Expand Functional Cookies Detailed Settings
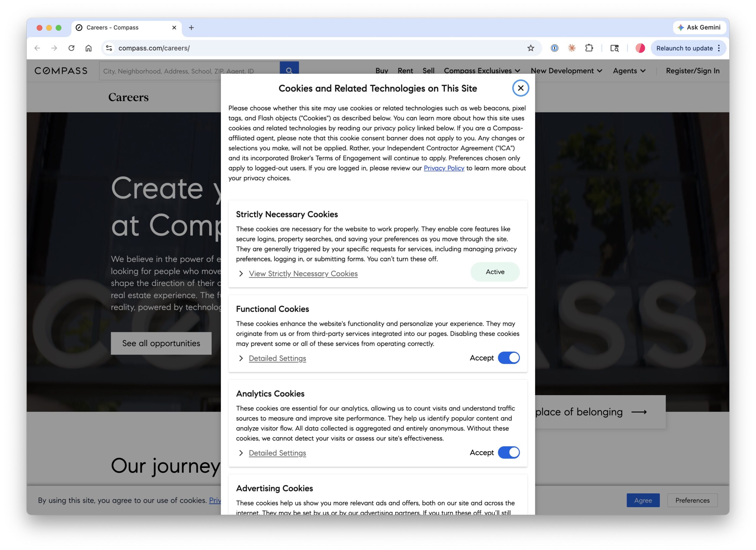The image size is (756, 550). point(277,358)
